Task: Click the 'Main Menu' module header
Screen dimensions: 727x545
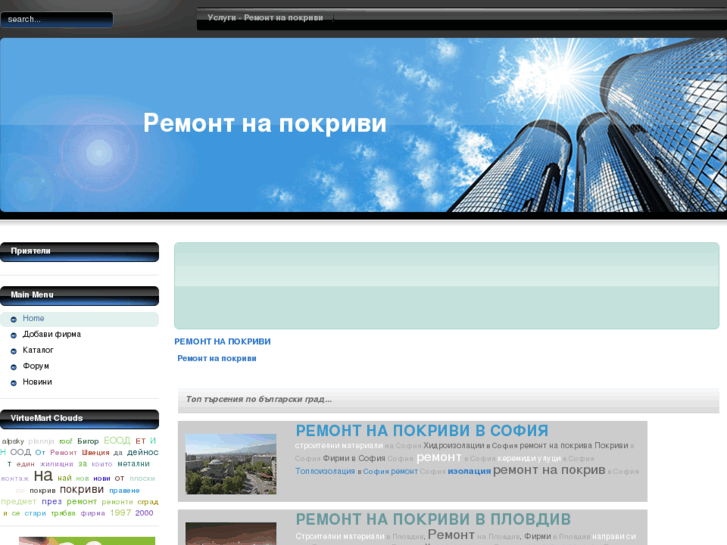Action: 79,295
